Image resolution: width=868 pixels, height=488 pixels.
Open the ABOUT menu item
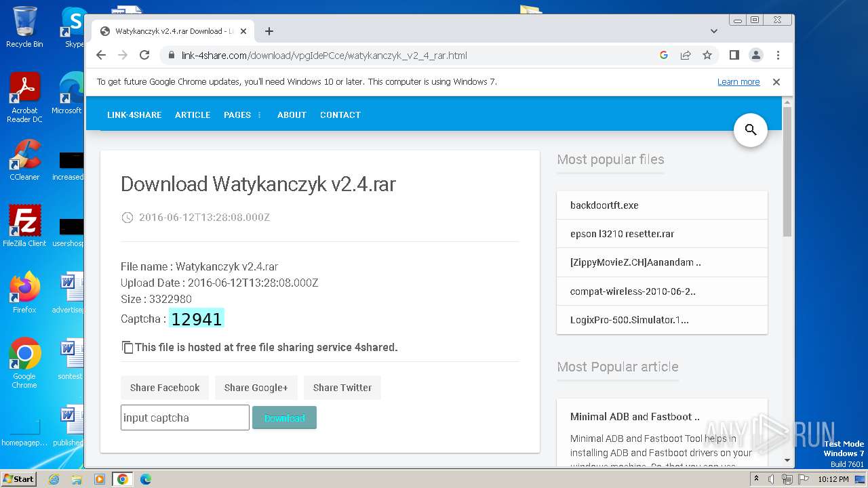click(292, 115)
